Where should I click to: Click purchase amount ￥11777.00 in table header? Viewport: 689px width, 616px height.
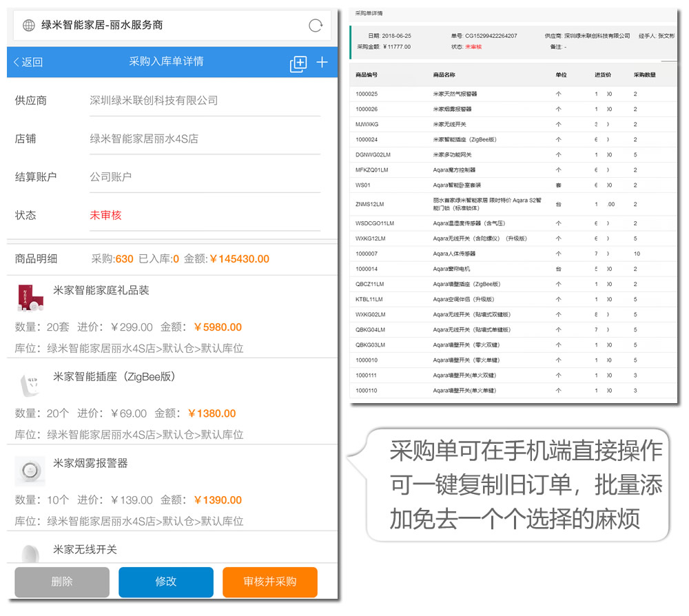pos(397,47)
